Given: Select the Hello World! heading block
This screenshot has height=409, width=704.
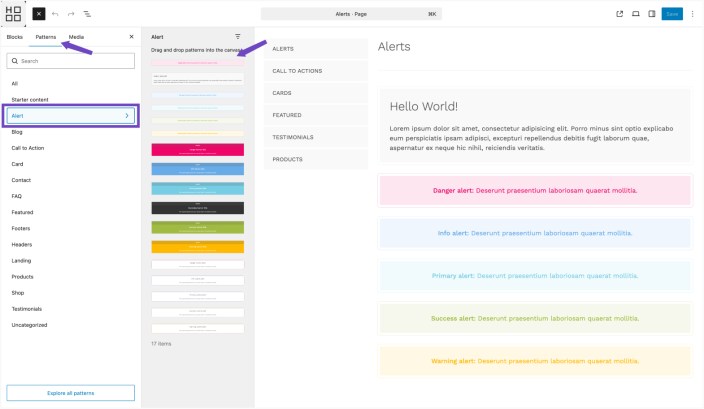Looking at the screenshot, I should 423,106.
